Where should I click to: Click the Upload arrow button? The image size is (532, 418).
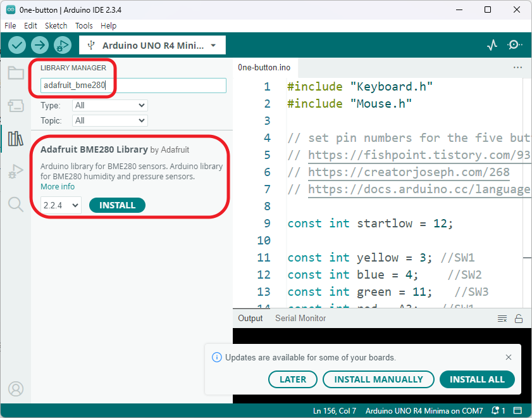click(40, 45)
